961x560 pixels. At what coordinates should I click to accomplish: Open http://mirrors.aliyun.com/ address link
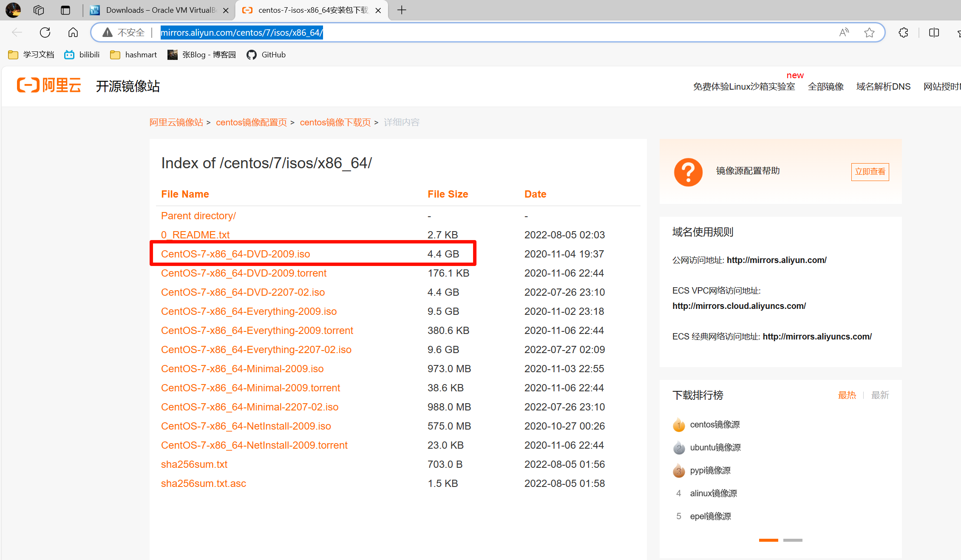click(777, 260)
